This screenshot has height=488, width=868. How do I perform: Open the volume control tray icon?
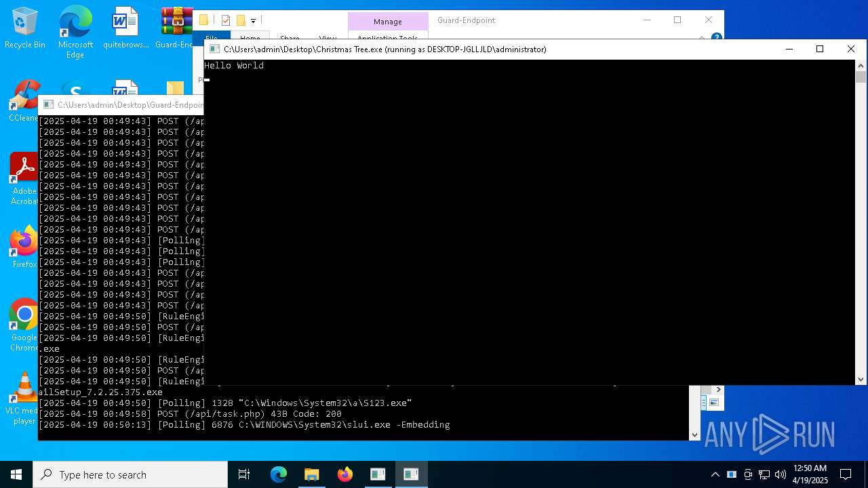[x=781, y=474]
